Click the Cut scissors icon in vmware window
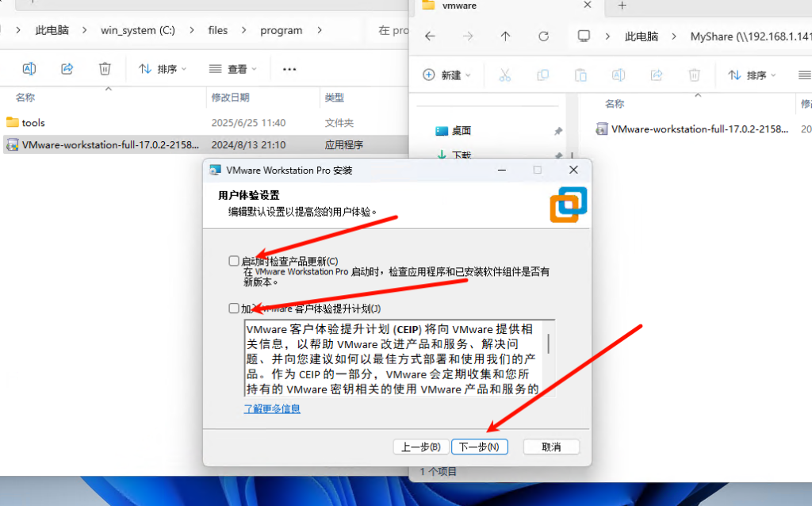Image resolution: width=812 pixels, height=506 pixels. coord(505,75)
